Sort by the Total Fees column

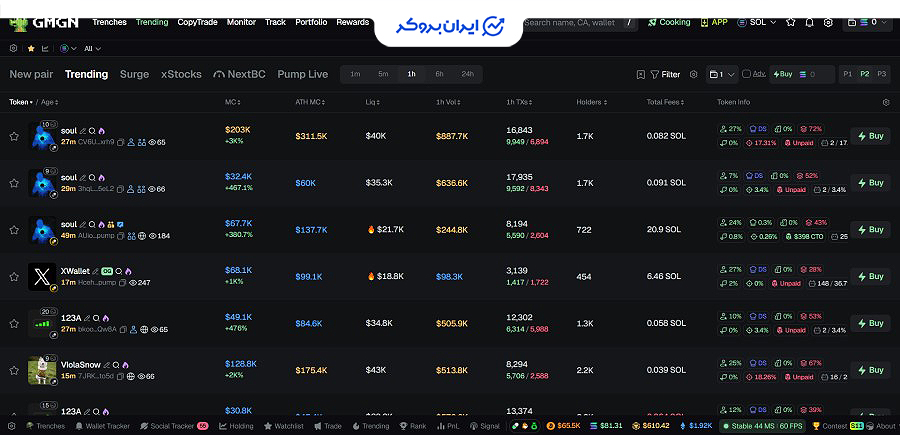[665, 102]
